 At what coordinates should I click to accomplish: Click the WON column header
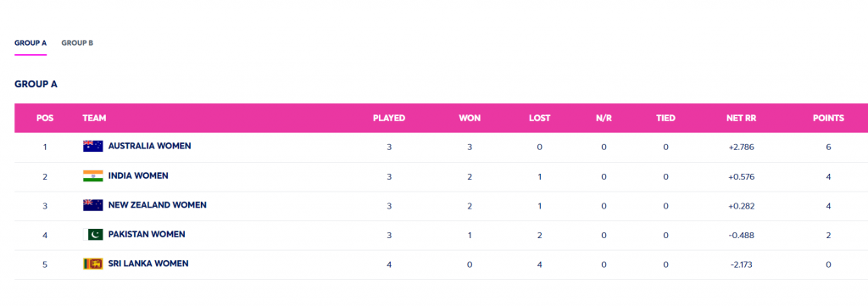[x=470, y=119]
